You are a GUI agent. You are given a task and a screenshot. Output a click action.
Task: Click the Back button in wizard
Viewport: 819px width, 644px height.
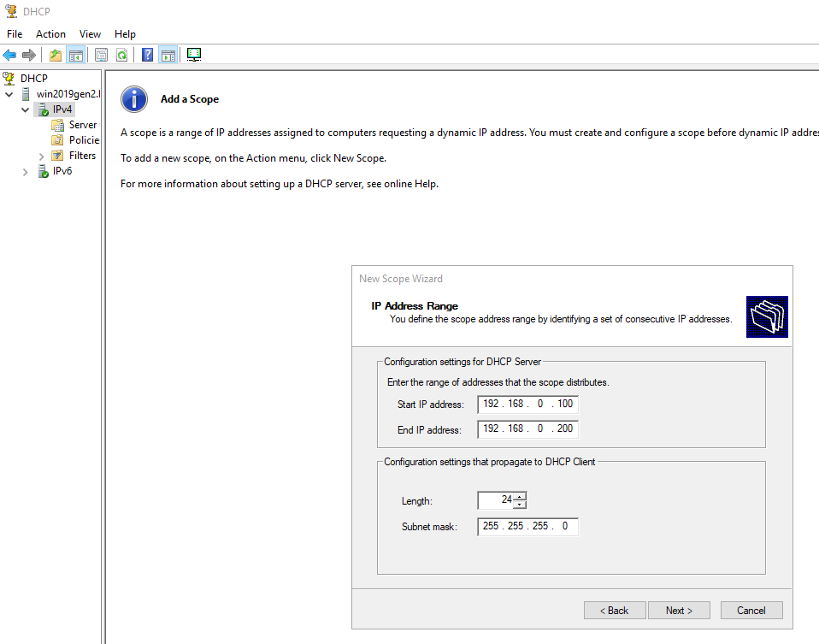point(615,611)
